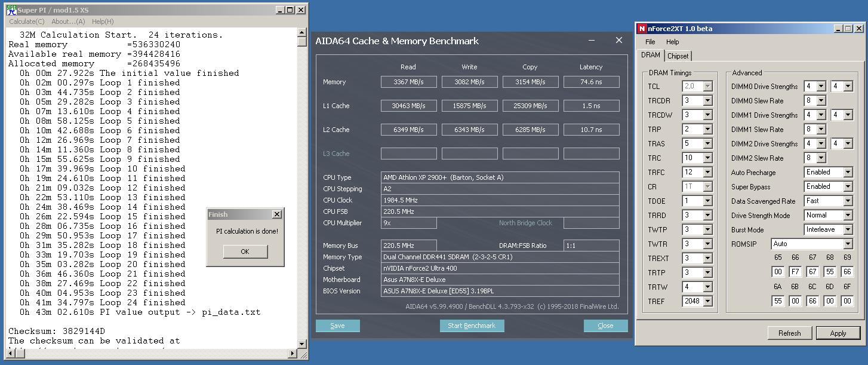Image resolution: width=868 pixels, height=365 pixels.
Task: Open About...(A) menu in Super PI
Action: coord(68,22)
